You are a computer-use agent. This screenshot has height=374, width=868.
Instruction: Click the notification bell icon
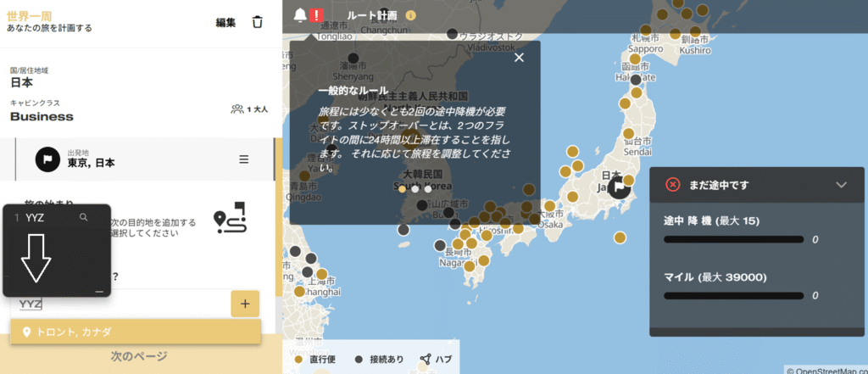tap(300, 14)
